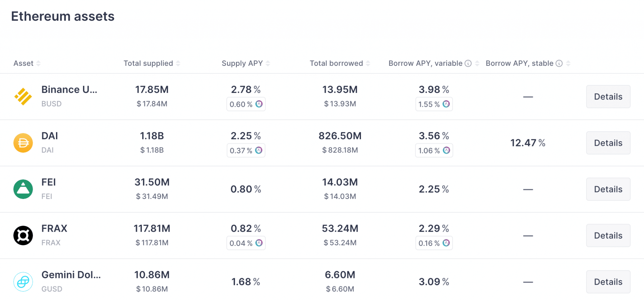
Task: Click the DAI asset name in bold
Action: pyautogui.click(x=50, y=136)
